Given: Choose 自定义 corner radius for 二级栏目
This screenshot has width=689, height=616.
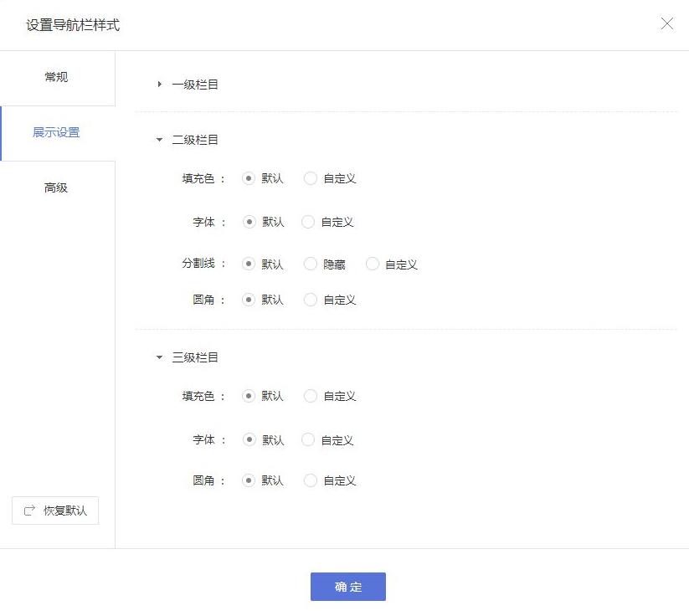Looking at the screenshot, I should point(309,300).
